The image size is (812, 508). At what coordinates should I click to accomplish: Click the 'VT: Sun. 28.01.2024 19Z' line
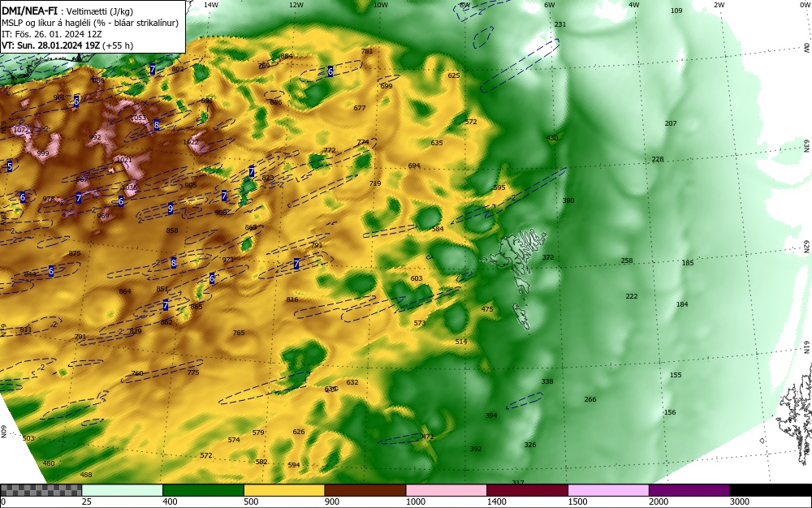click(67, 45)
